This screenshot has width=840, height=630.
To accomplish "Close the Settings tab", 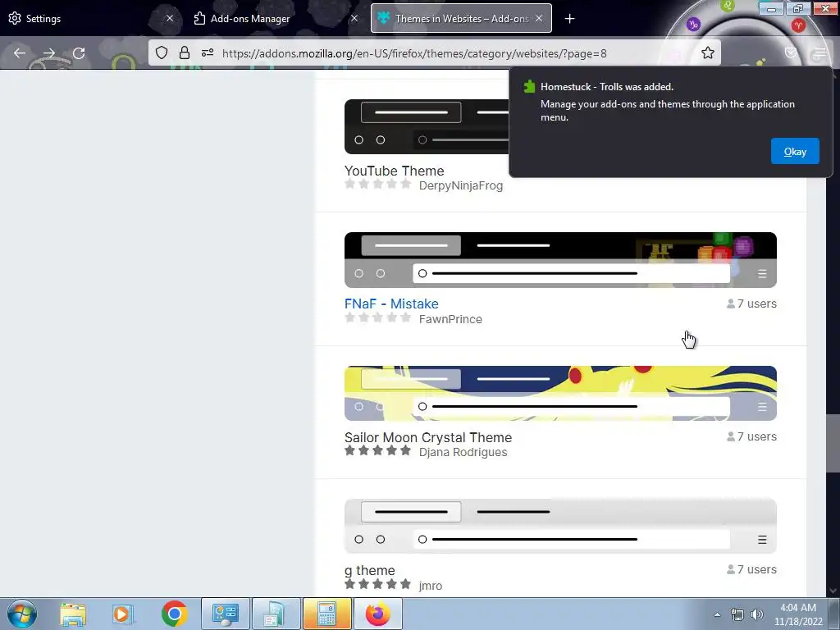I will pyautogui.click(x=170, y=18).
